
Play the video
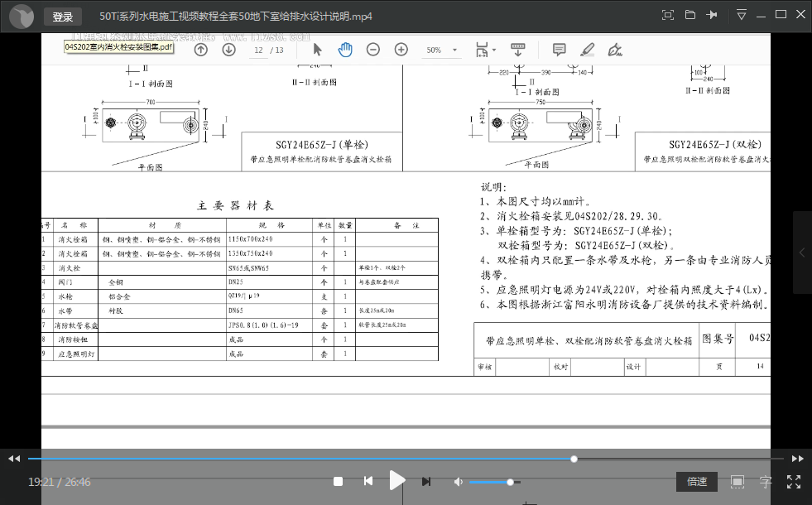click(x=396, y=481)
